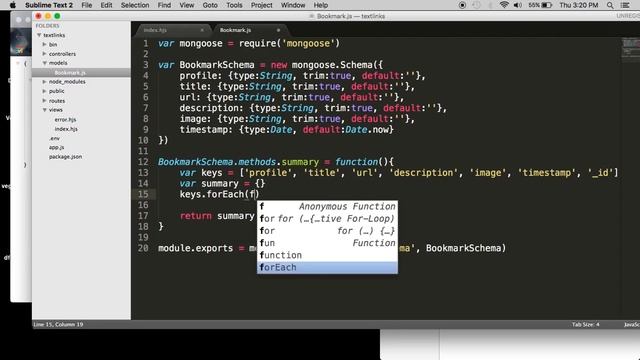
Task: Collapse the textlinks root folder
Action: (39, 36)
